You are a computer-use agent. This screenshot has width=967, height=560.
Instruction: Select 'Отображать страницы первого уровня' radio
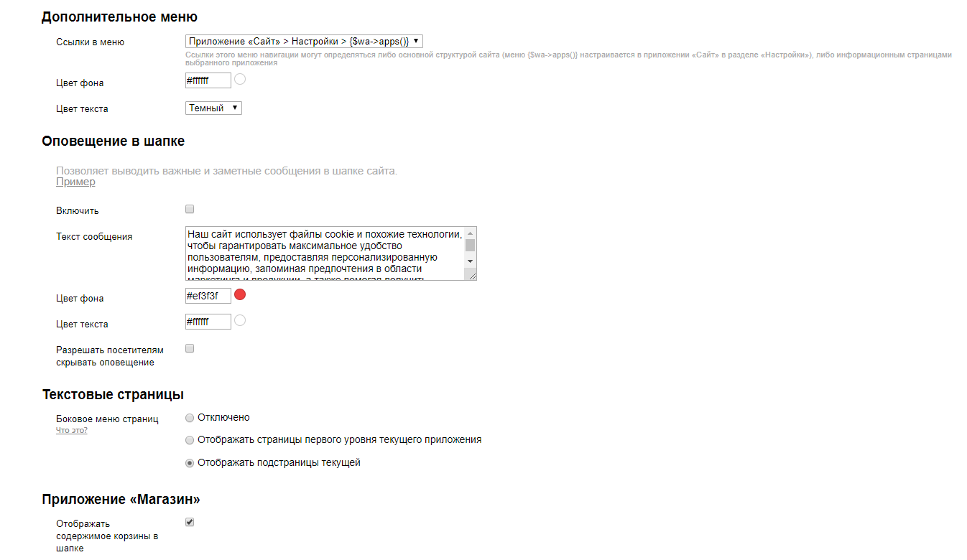(x=190, y=440)
